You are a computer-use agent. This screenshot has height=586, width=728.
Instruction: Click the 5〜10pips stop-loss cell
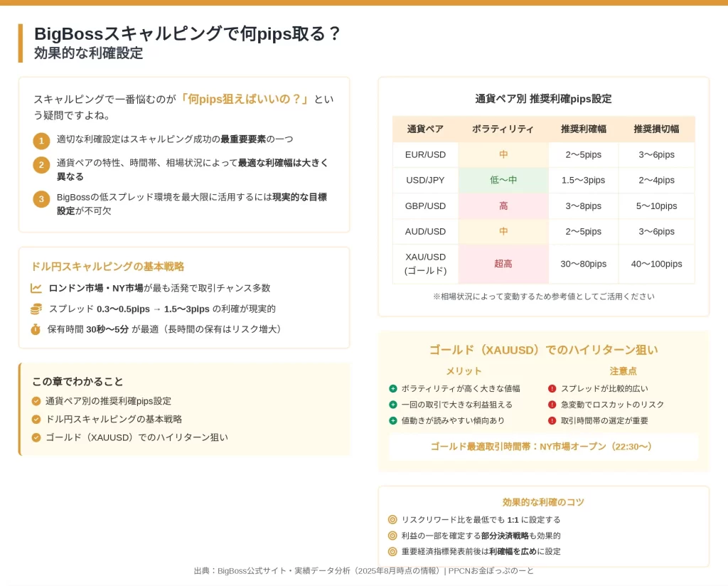tap(656, 206)
